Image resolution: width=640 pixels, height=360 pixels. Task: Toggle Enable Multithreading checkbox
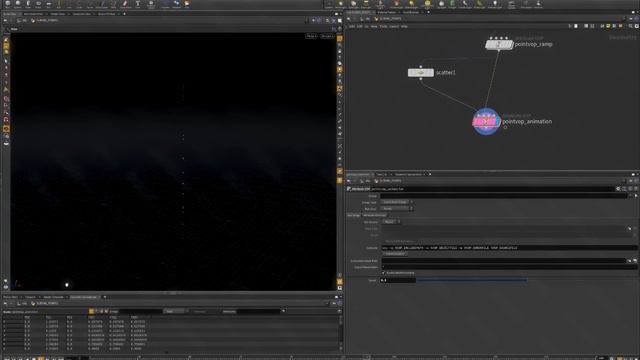pyautogui.click(x=383, y=273)
